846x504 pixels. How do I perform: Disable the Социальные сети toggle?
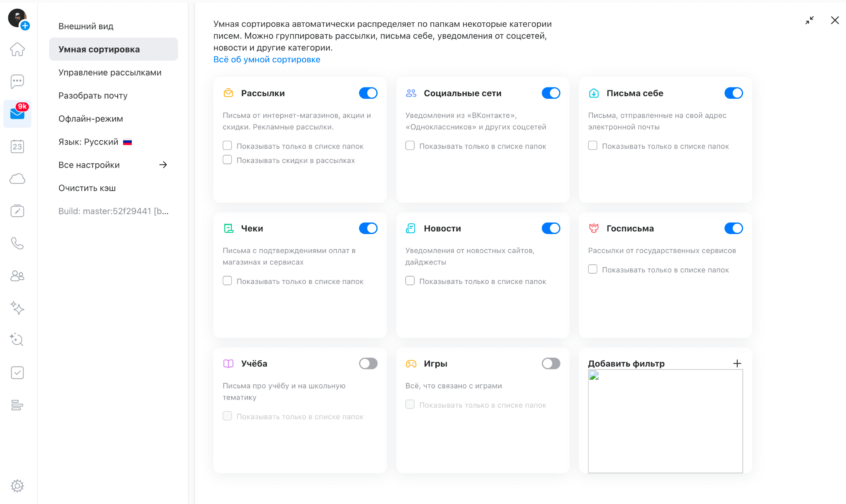tap(551, 93)
